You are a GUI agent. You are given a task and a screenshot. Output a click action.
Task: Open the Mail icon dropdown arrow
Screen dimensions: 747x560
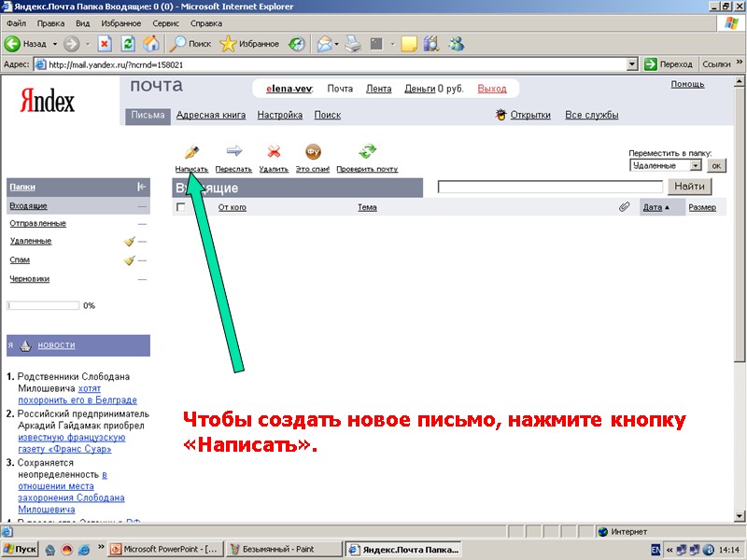[x=336, y=44]
